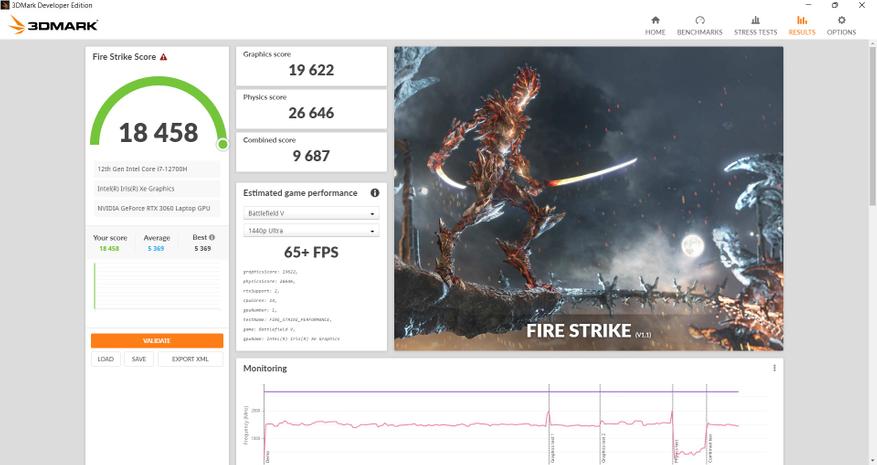
Task: Click the Intel Iris Xe Graphics entry
Action: pyautogui.click(x=157, y=189)
